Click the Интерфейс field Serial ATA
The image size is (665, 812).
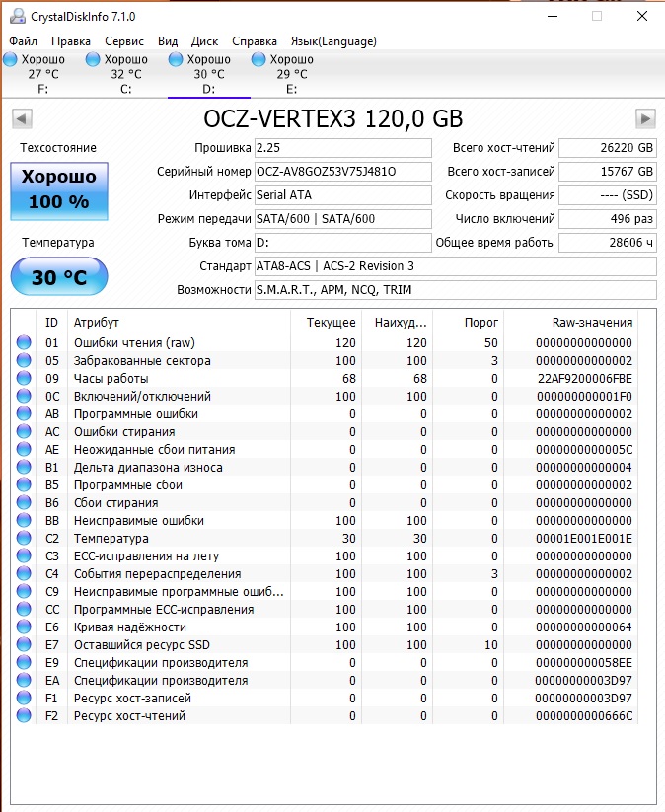[x=342, y=195]
